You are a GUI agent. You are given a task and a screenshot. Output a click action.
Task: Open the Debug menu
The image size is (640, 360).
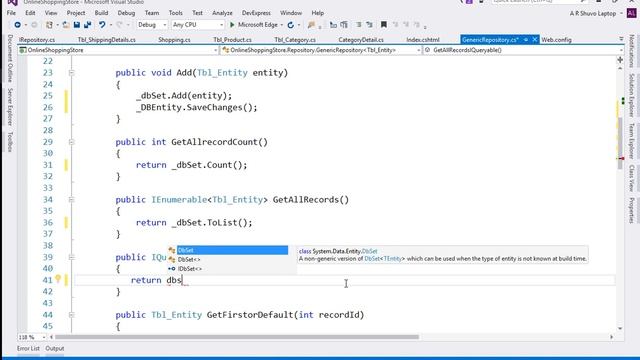pyautogui.click(x=126, y=13)
